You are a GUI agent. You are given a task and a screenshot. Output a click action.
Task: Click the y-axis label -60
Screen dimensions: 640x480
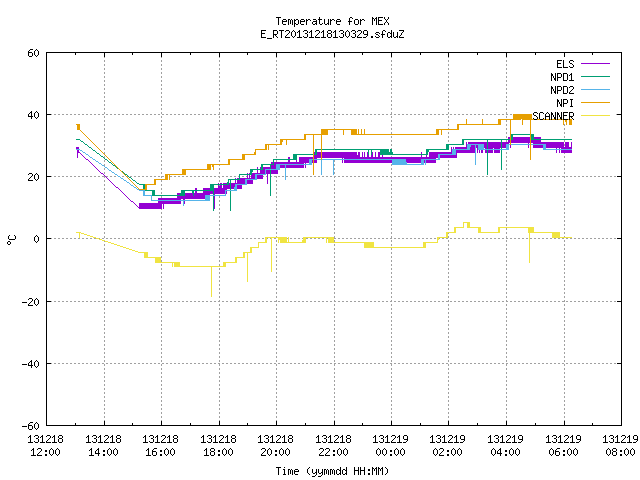(31, 426)
